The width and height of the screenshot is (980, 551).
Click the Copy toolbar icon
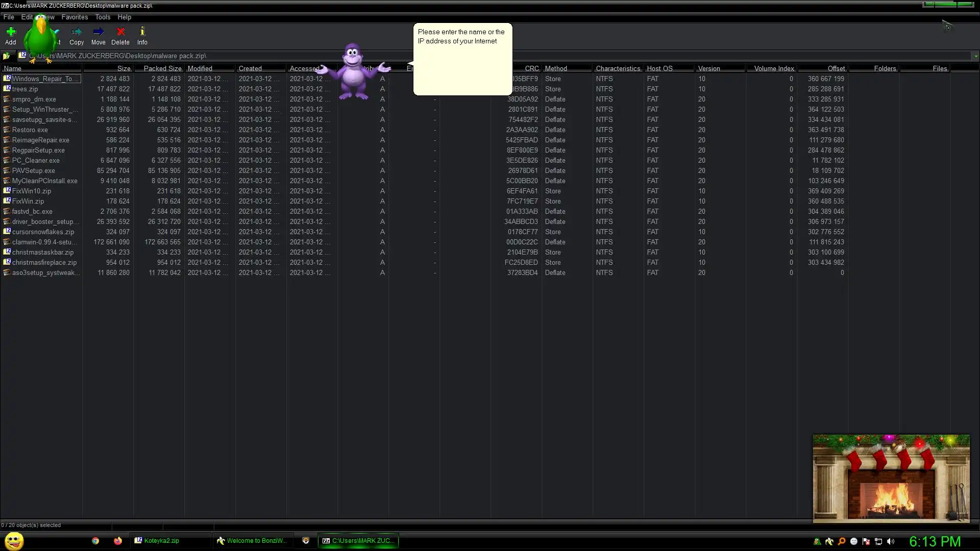tap(77, 35)
